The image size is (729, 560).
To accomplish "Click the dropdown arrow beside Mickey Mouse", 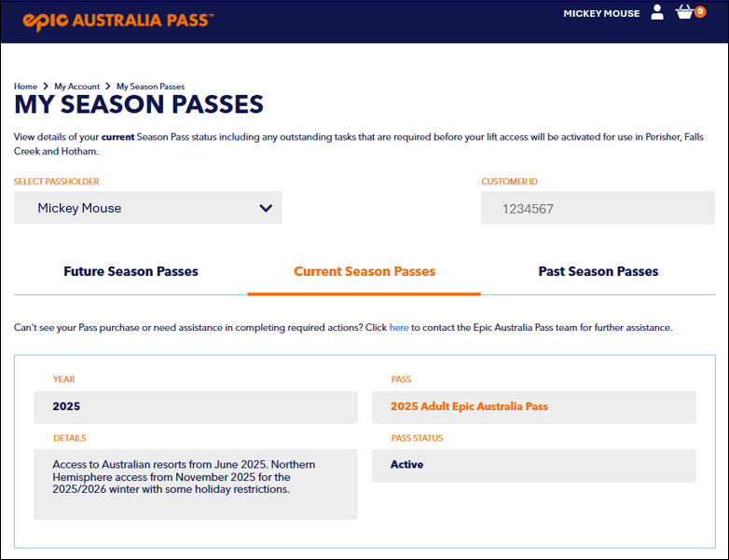I will tap(266, 208).
